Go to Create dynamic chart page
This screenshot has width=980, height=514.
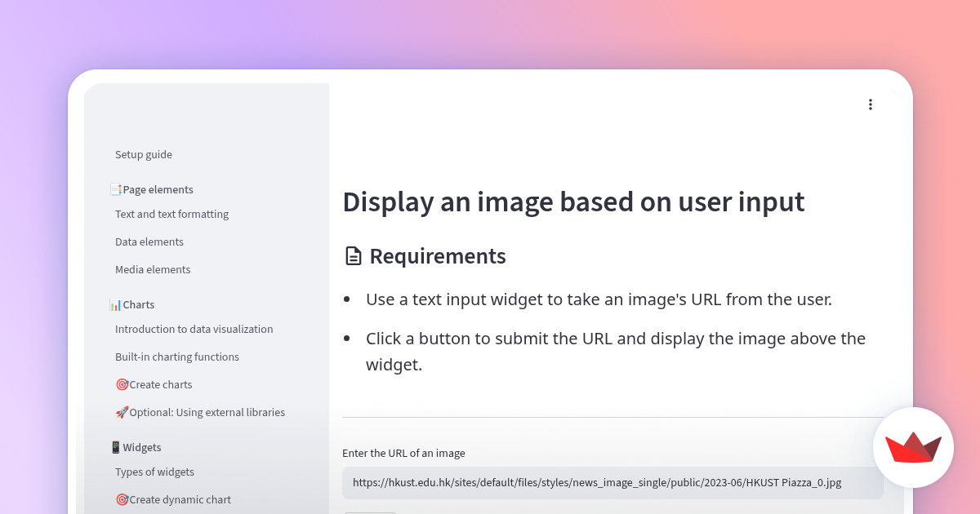(x=173, y=500)
